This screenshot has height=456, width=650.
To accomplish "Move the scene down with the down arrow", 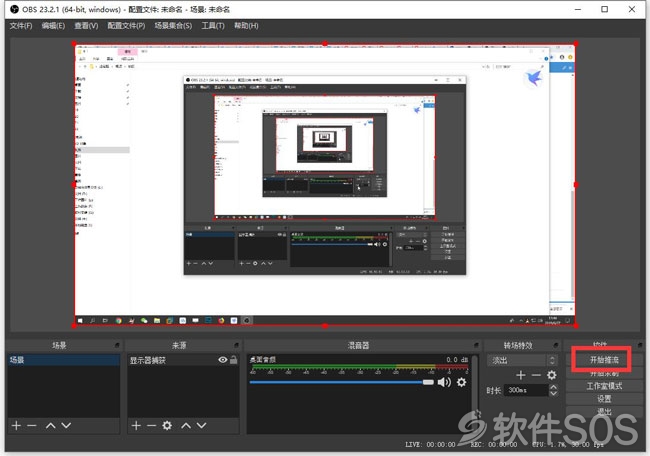I will point(66,425).
